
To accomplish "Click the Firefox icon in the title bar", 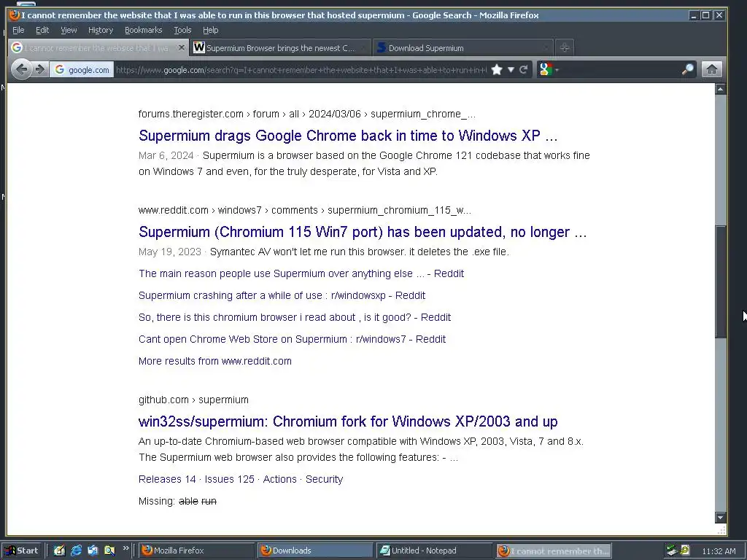I will click(x=15, y=15).
